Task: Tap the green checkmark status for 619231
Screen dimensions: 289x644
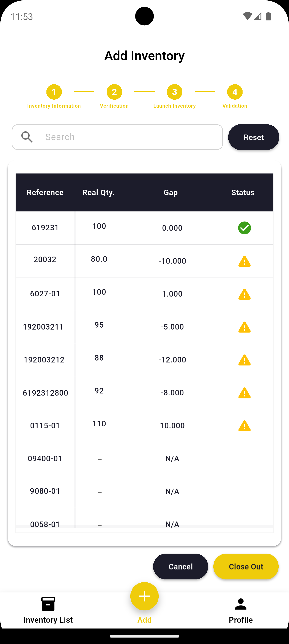Action: pos(244,228)
